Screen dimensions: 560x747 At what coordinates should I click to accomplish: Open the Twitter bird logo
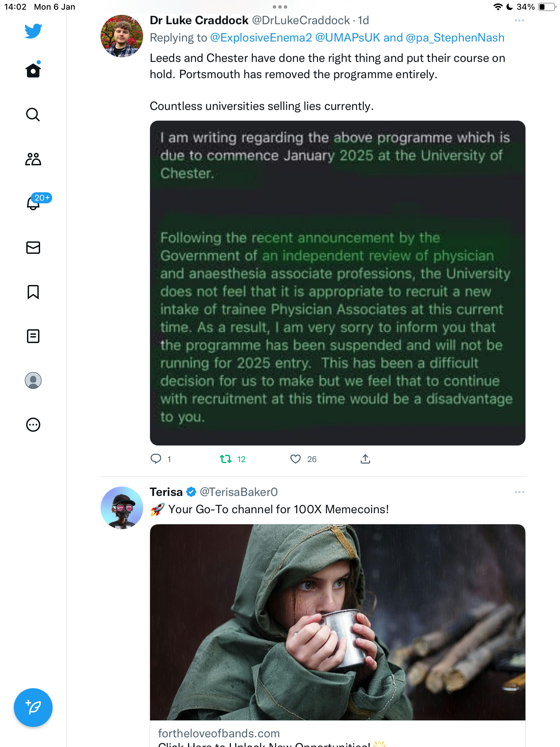[x=33, y=31]
